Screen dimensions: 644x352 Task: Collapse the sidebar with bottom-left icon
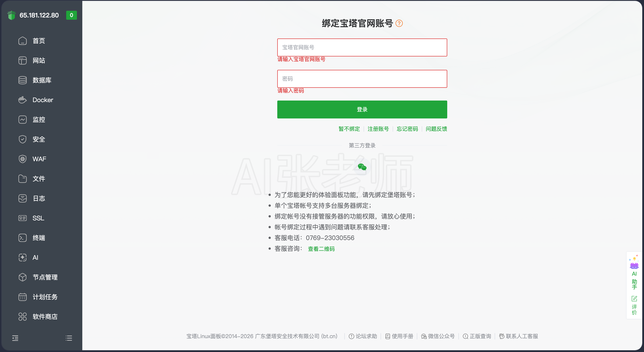tap(15, 338)
